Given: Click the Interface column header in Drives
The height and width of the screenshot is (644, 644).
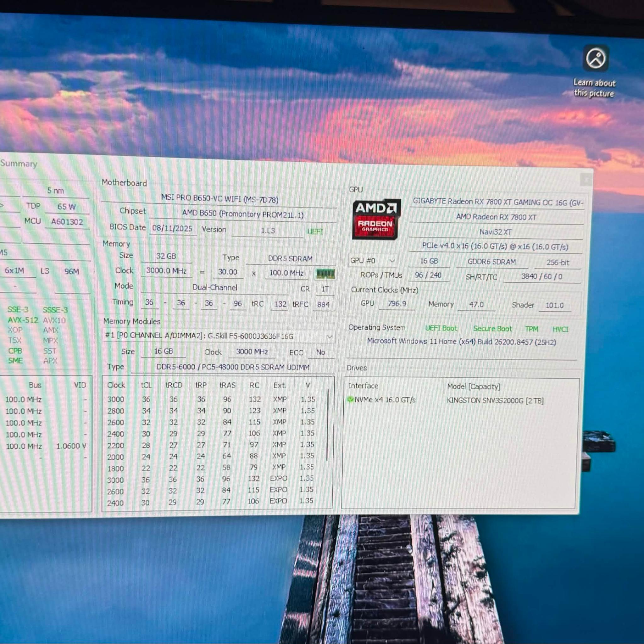Looking at the screenshot, I should [x=363, y=386].
